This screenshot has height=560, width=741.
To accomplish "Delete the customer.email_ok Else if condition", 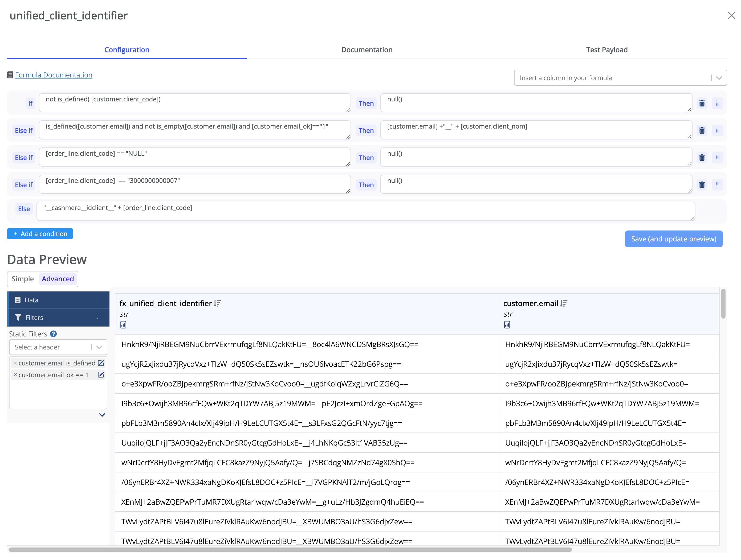I will (x=702, y=130).
